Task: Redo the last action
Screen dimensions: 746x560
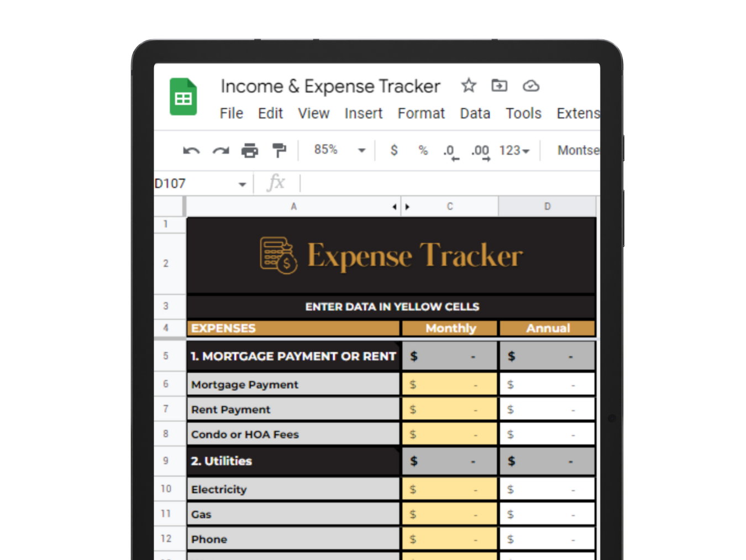Action: pos(220,150)
